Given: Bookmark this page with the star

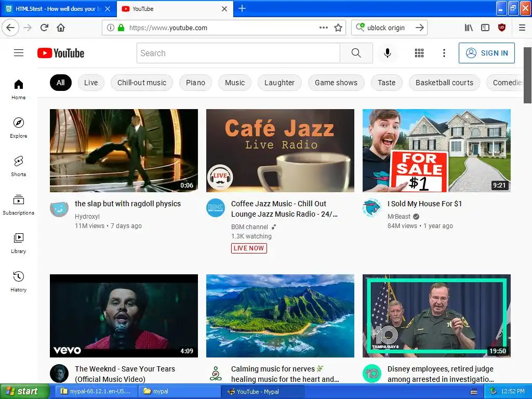Looking at the screenshot, I should (x=338, y=28).
